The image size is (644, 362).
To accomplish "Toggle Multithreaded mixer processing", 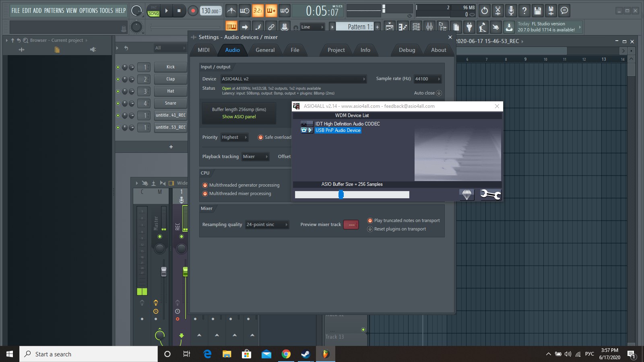I will coord(205,193).
